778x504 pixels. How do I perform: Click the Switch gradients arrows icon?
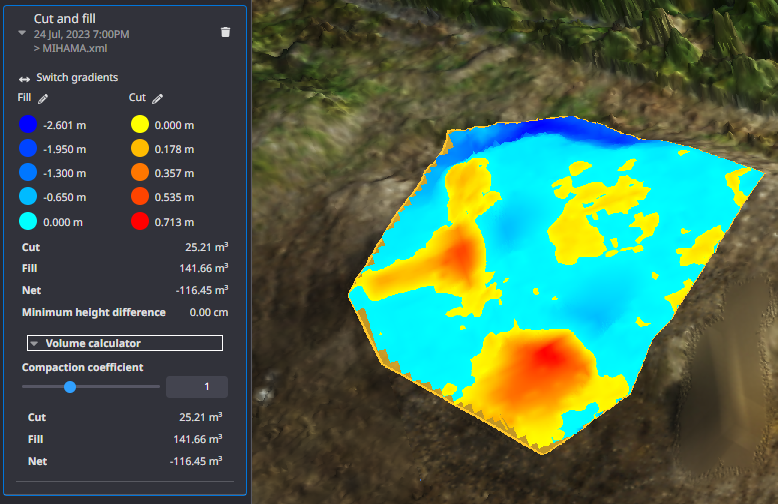click(24, 79)
